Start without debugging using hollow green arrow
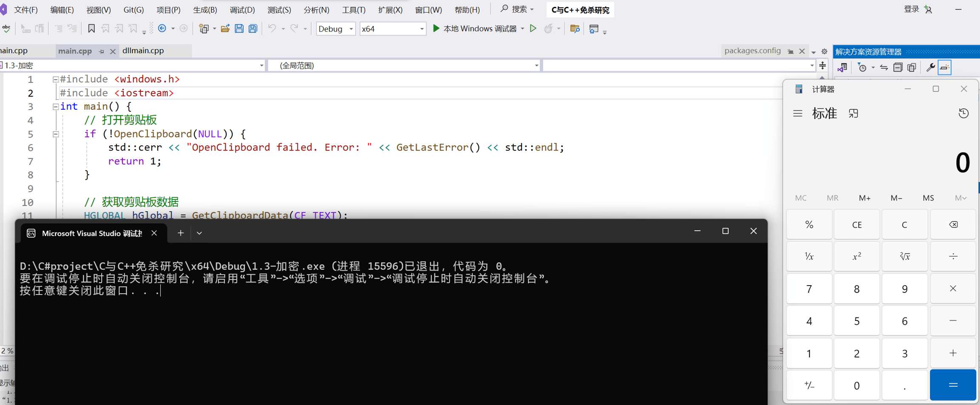This screenshot has width=980, height=405. (x=533, y=28)
